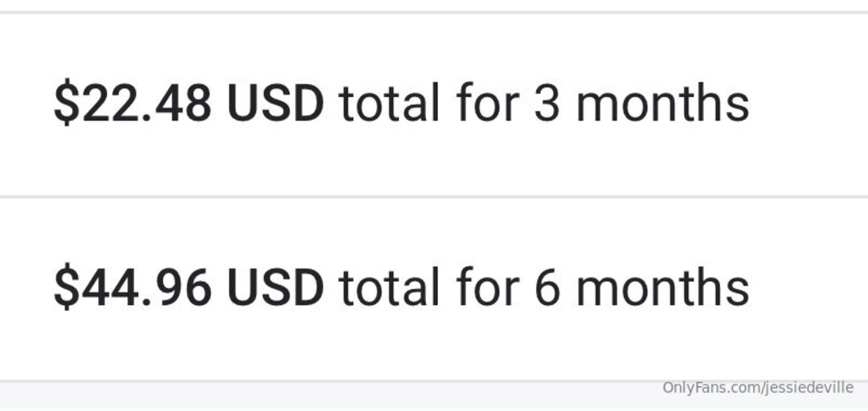The width and height of the screenshot is (868, 411).
Task: Click "USD" in the $44.96 row
Action: click(x=276, y=289)
